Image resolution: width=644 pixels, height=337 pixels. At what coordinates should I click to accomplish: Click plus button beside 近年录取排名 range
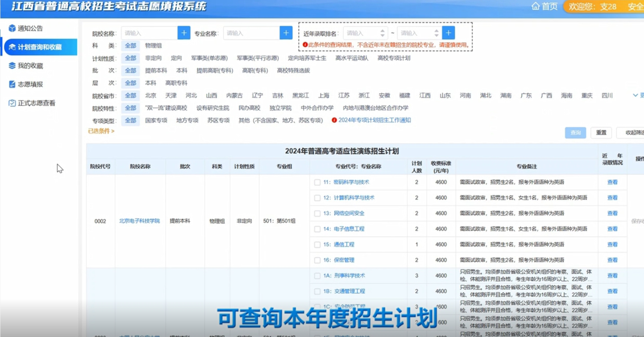click(x=448, y=33)
